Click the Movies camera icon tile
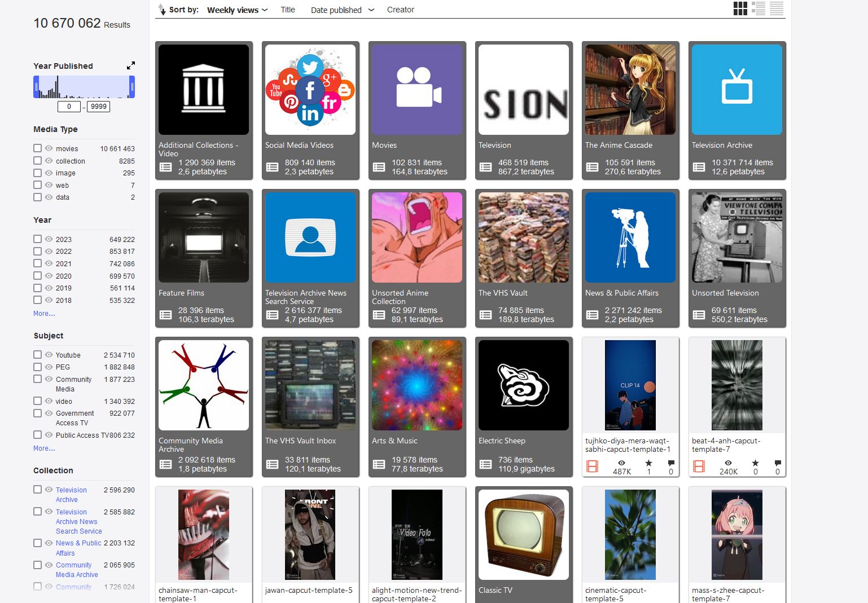Screen dimensions: 868x603 [417, 90]
